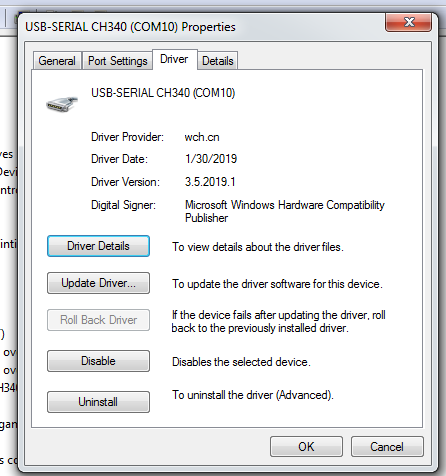Viewport: 446px width, 476px height.
Task: Go to the Details tab
Action: tap(218, 61)
